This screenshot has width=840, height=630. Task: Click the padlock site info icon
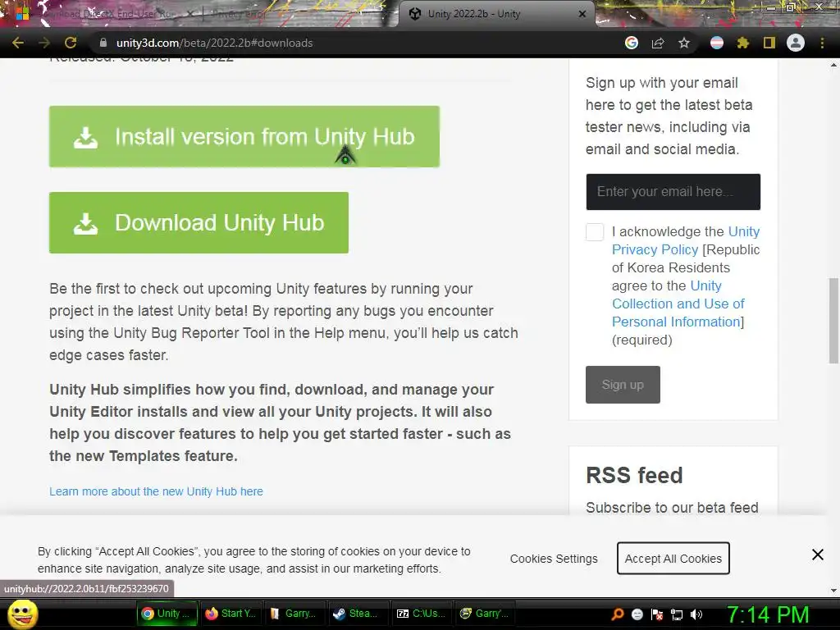point(103,43)
